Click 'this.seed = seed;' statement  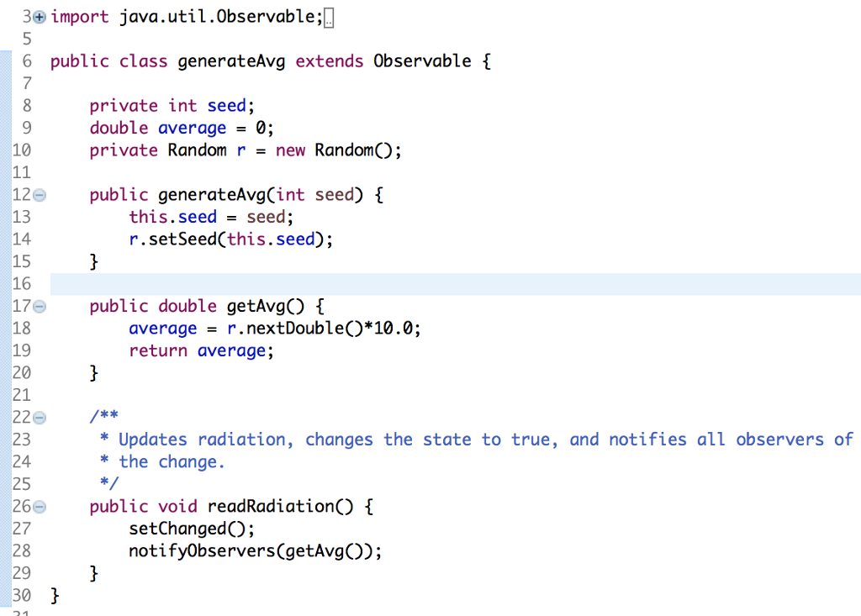[211, 217]
